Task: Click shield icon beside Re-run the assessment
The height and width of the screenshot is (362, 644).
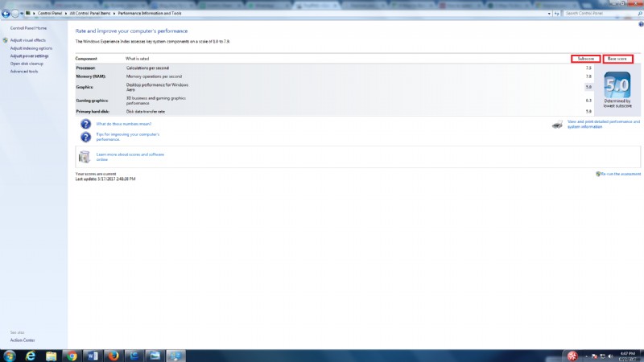Action: click(x=598, y=174)
